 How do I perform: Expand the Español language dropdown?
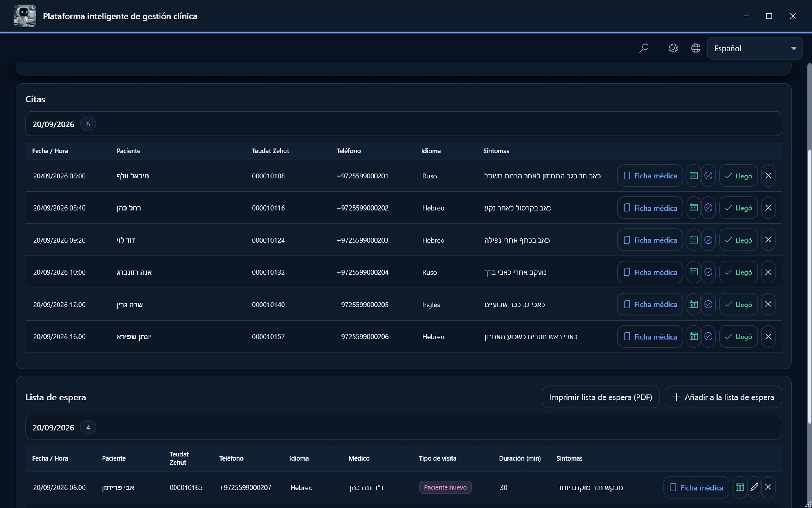(x=754, y=48)
